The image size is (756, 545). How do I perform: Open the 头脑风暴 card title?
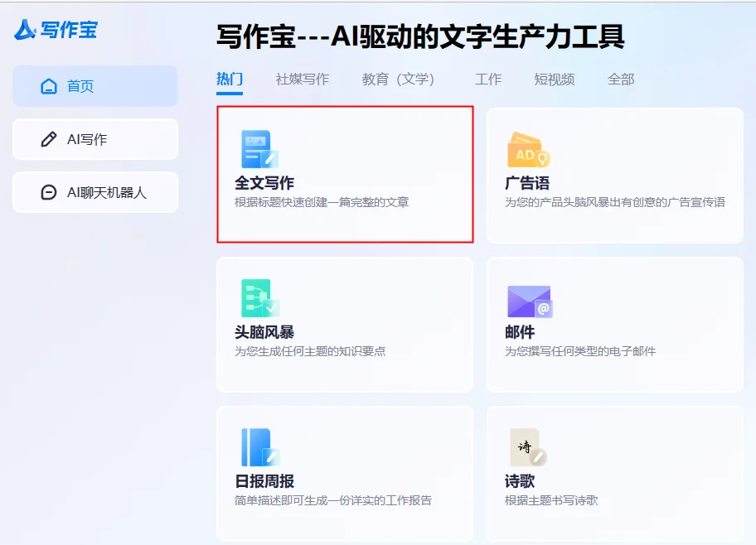[x=264, y=332]
